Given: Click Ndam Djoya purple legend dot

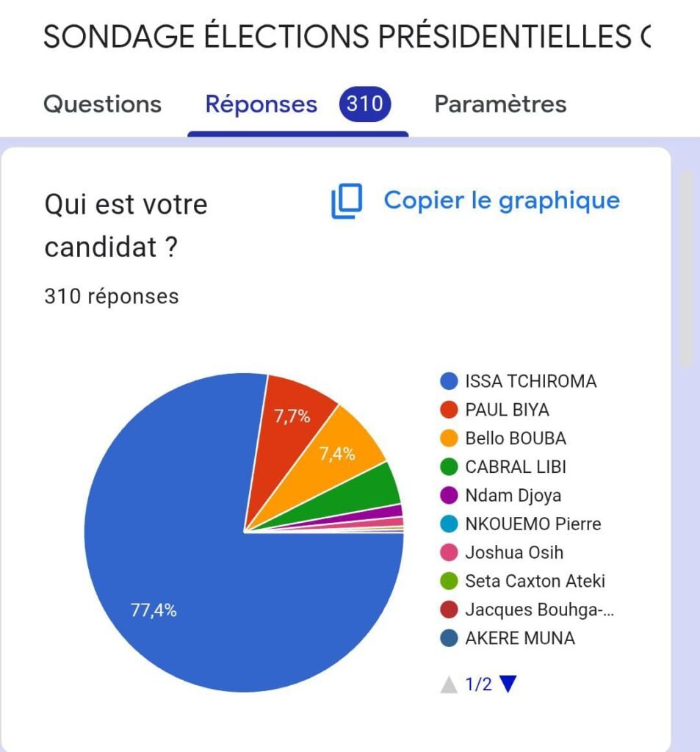Looking at the screenshot, I should [x=449, y=496].
